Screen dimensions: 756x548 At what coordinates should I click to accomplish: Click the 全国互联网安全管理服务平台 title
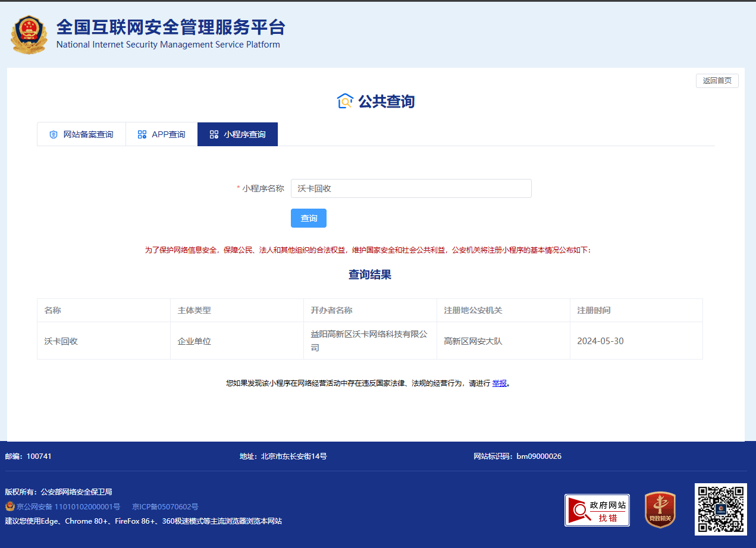coord(171,27)
